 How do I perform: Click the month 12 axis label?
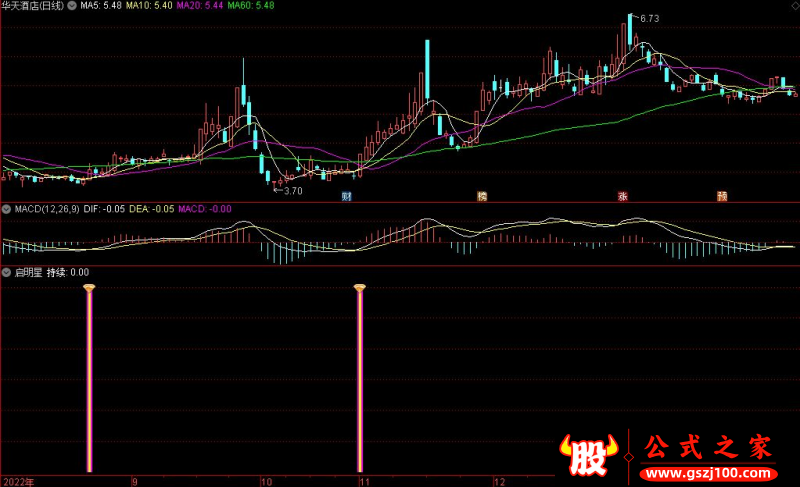[x=499, y=482]
